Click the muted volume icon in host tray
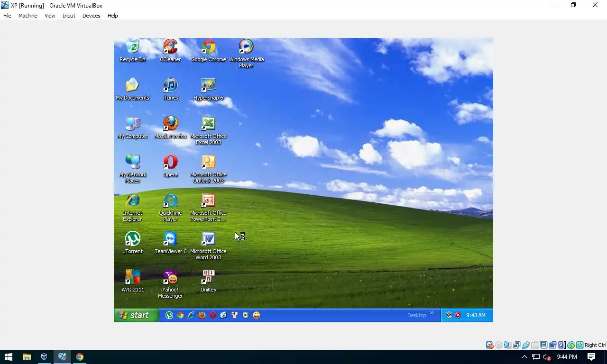 (x=547, y=357)
